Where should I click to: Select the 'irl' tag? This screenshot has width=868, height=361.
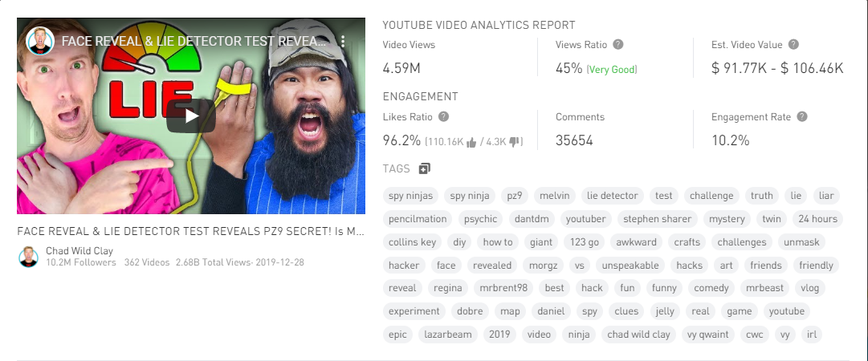pos(812,334)
